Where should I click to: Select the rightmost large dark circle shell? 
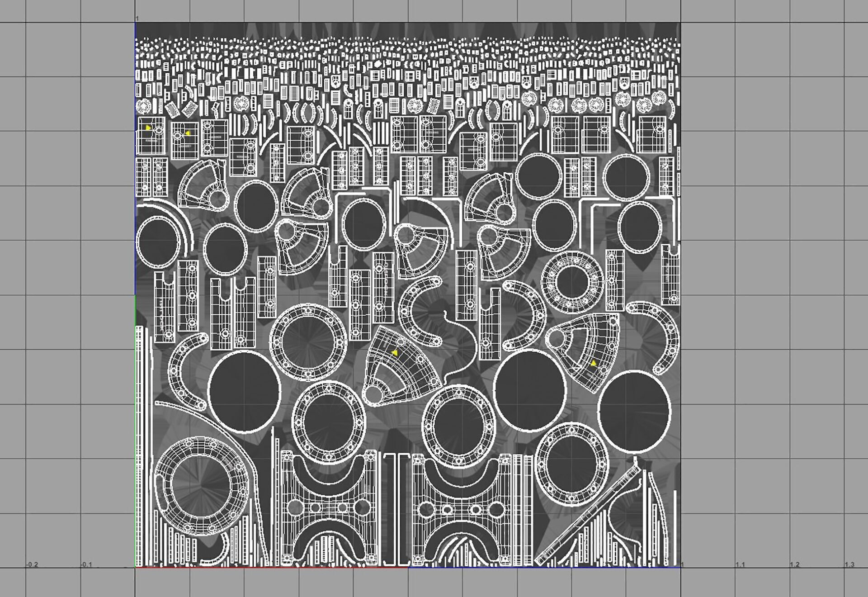(x=634, y=411)
